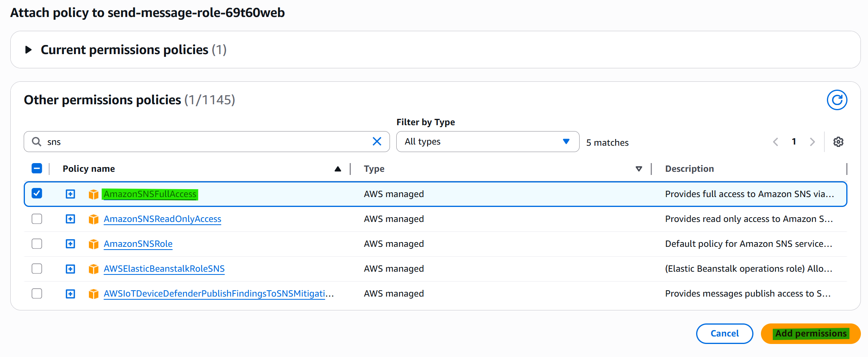
Task: Open the AmazonSNSRole policy link
Action: pyautogui.click(x=138, y=244)
